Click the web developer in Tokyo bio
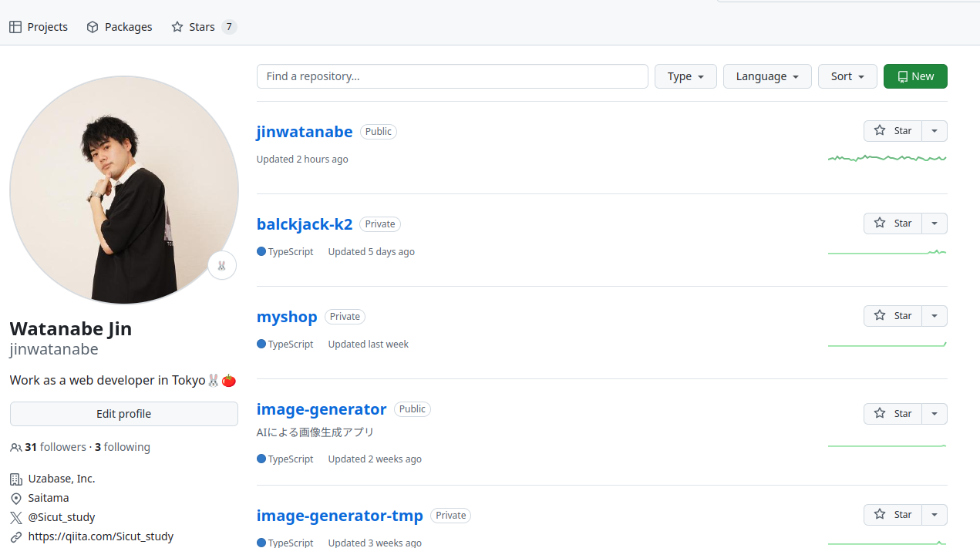The height and width of the screenshot is (548, 980). (x=123, y=380)
